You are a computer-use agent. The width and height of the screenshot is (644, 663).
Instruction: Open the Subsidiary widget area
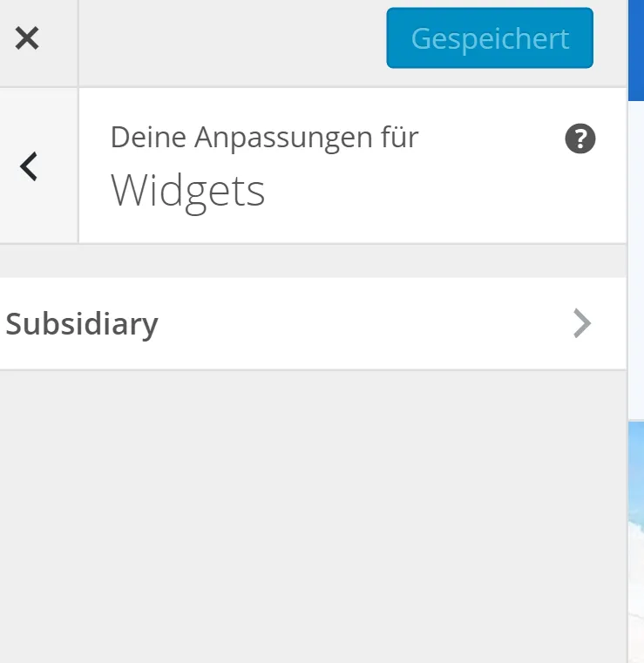(x=313, y=323)
